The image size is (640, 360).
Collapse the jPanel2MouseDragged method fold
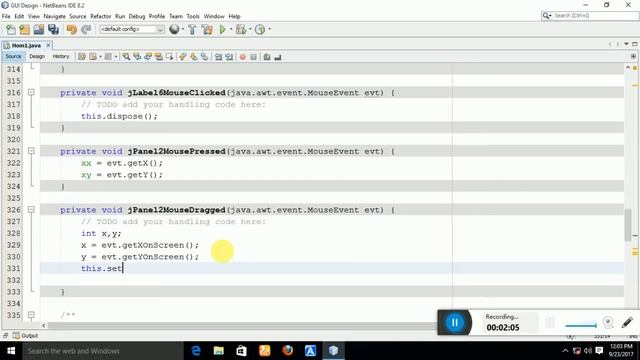click(x=31, y=210)
